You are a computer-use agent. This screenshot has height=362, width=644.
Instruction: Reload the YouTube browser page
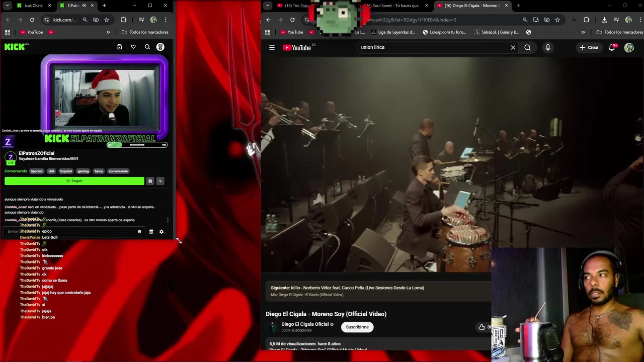click(292, 20)
